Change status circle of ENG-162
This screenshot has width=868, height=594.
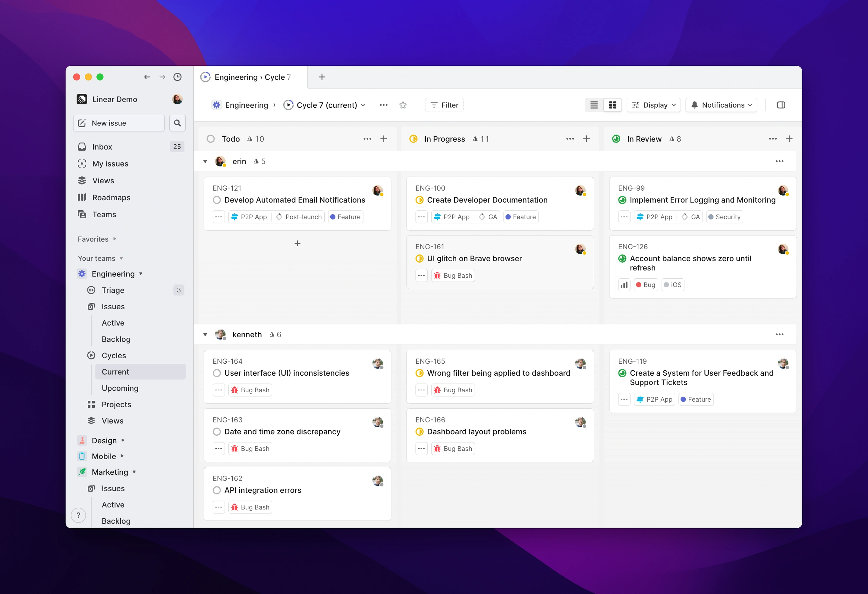click(x=217, y=491)
